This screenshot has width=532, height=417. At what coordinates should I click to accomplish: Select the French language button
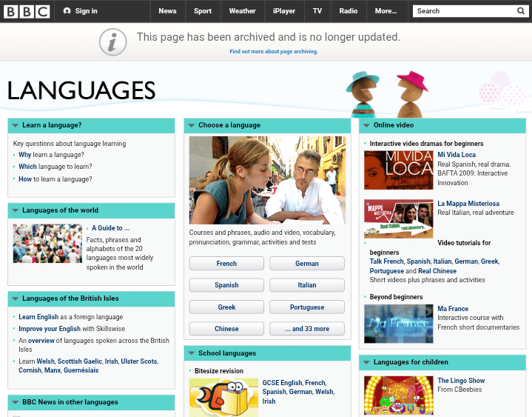point(226,264)
